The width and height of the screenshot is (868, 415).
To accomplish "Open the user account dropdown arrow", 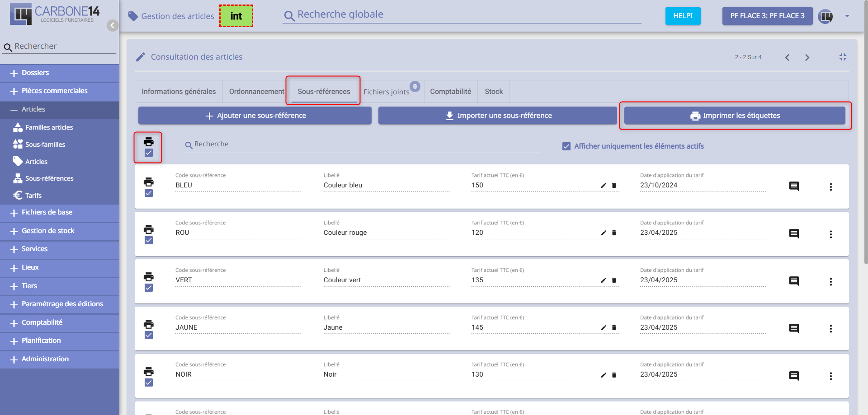I will 847,16.
